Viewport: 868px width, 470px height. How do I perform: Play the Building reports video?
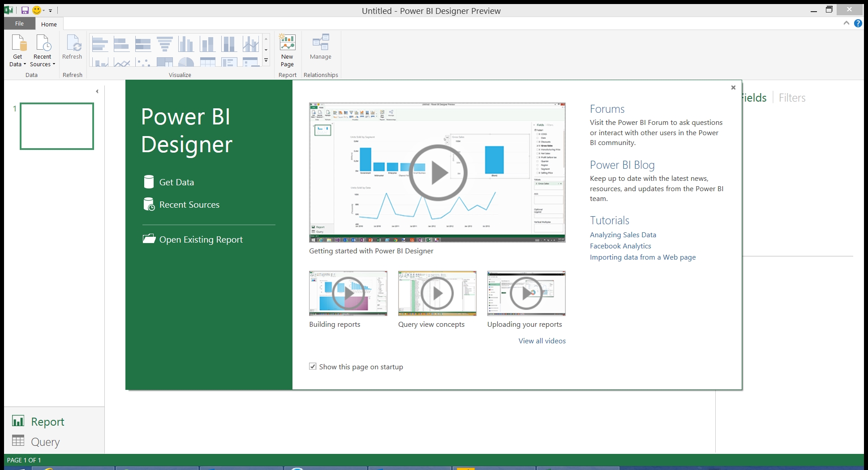(348, 293)
